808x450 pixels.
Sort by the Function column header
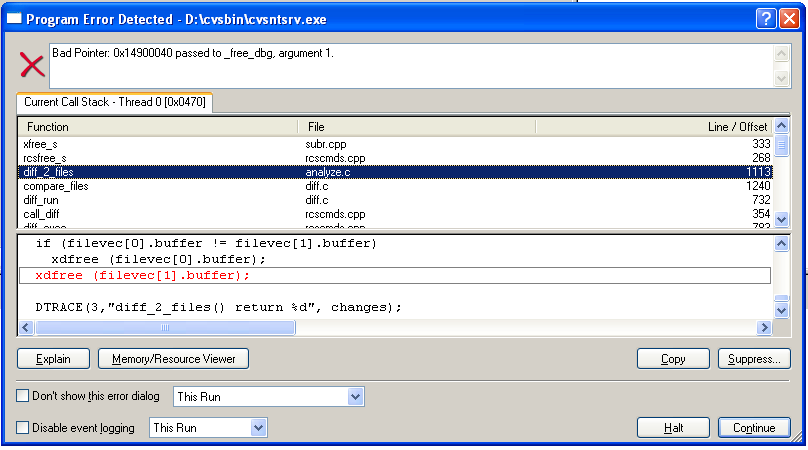158,127
